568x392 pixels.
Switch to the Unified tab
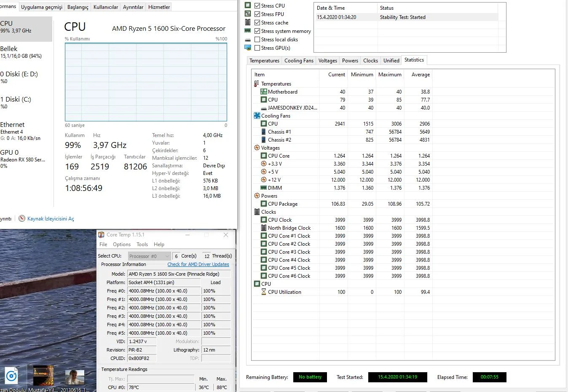(x=391, y=61)
